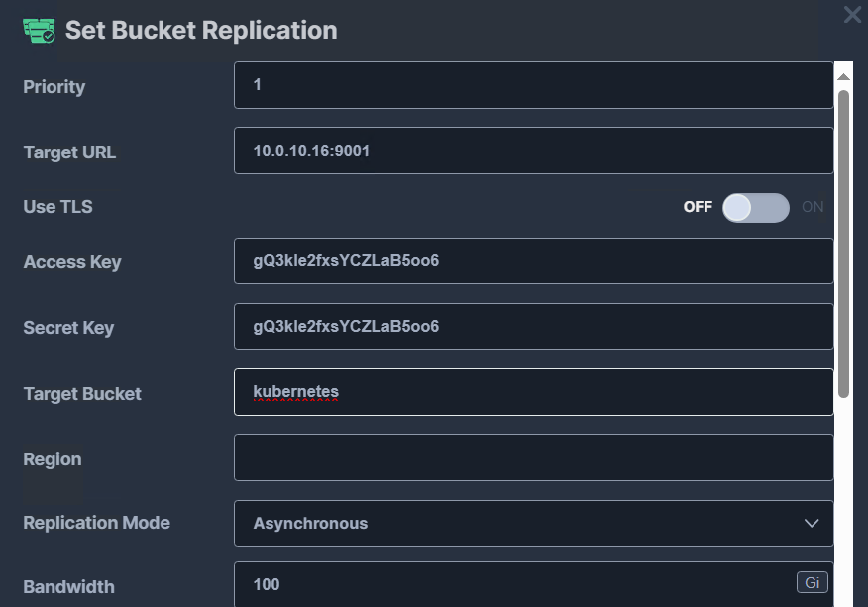Click the OFF label beside the TLS switch

tap(698, 207)
